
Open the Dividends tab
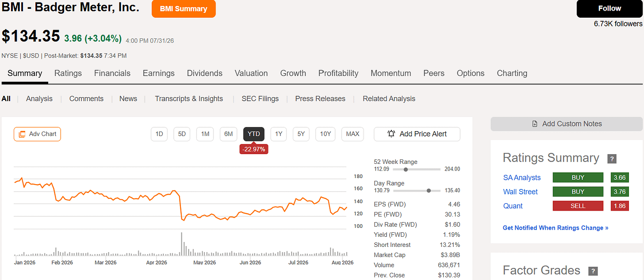pyautogui.click(x=205, y=73)
